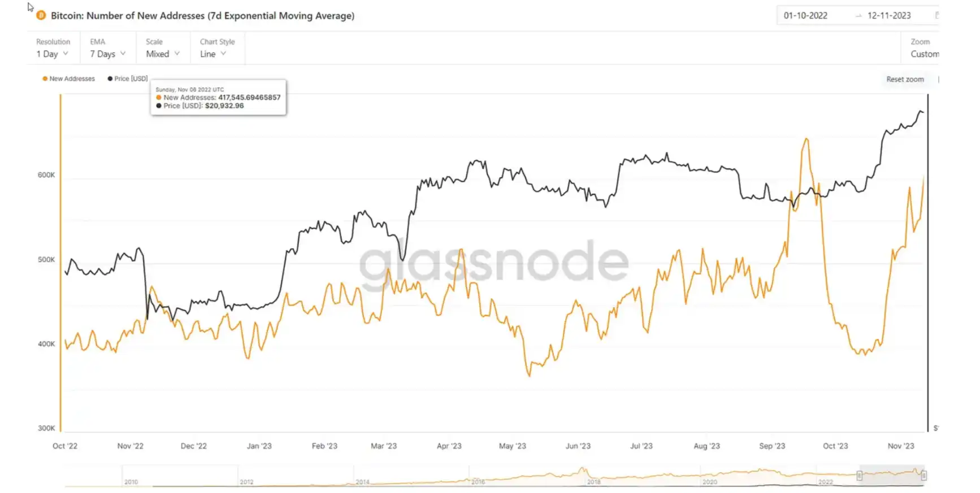
Task: Click the end date 12-11-2023 field
Action: point(888,16)
